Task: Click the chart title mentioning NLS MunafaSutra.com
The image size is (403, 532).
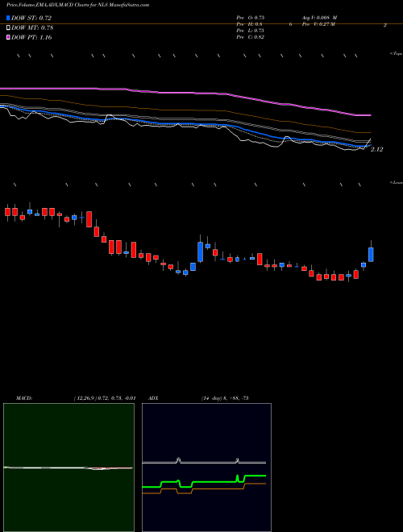Action: (77, 5)
